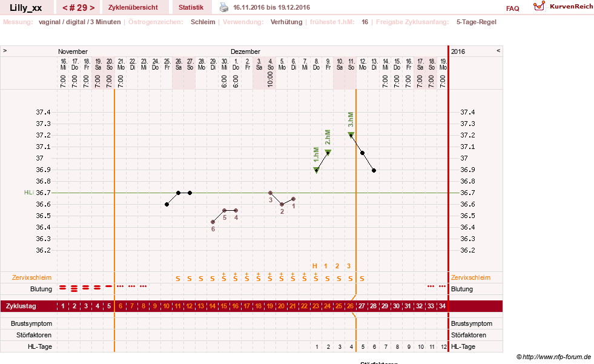The width and height of the screenshot is (594, 364).
Task: Click the Dezember month header
Action: [x=245, y=51]
